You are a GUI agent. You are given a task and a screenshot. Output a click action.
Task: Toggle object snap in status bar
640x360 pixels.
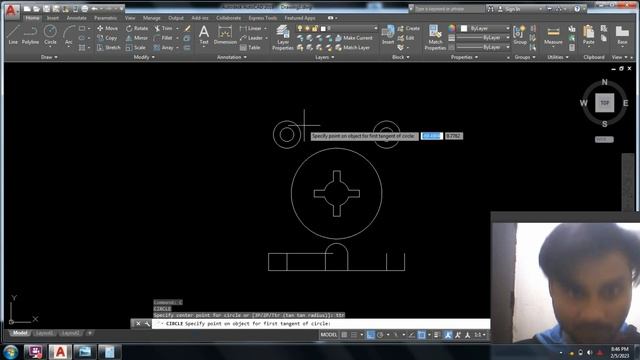coord(422,335)
